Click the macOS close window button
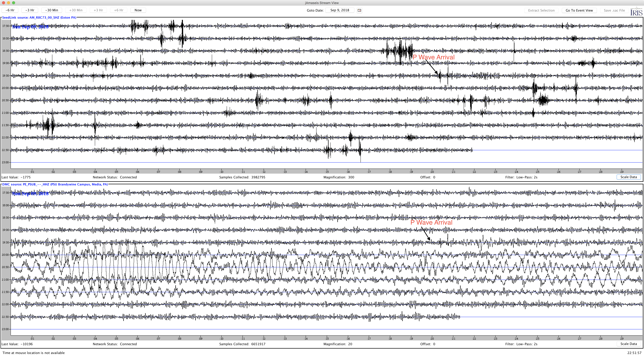The image size is (644, 356). point(4,3)
